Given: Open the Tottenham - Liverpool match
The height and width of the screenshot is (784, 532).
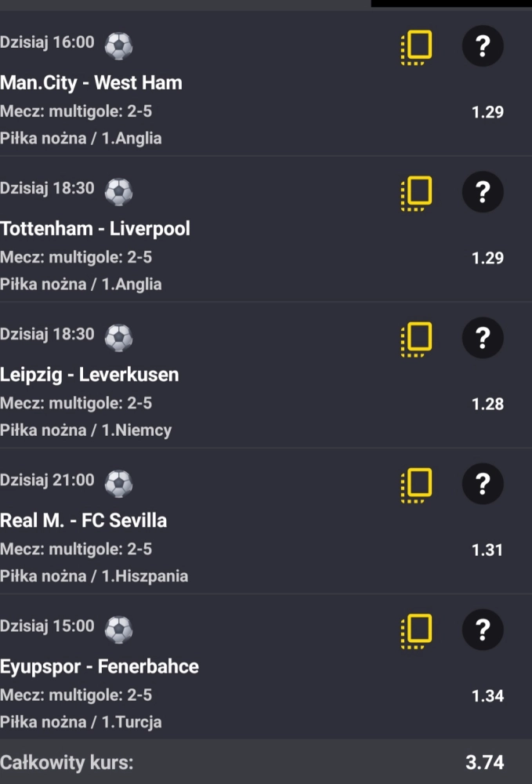Looking at the screenshot, I should [95, 229].
